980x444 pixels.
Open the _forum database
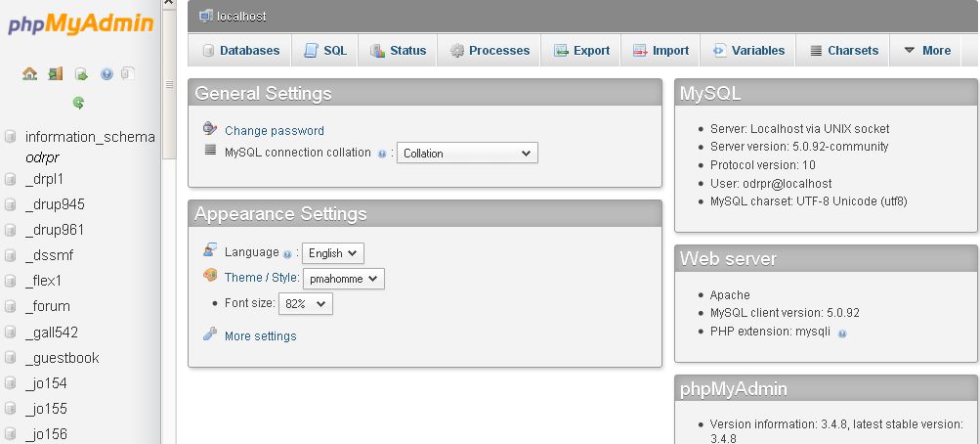pos(48,306)
